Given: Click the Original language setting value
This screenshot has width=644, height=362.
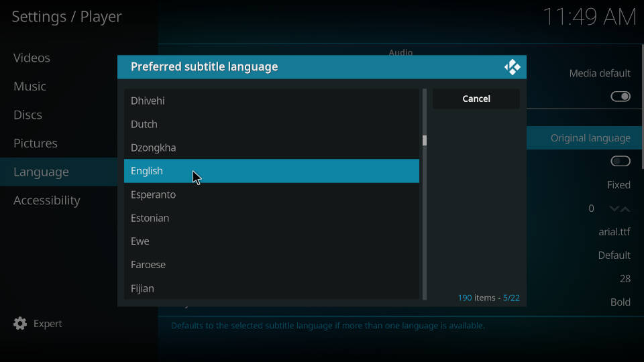Looking at the screenshot, I should tap(590, 138).
